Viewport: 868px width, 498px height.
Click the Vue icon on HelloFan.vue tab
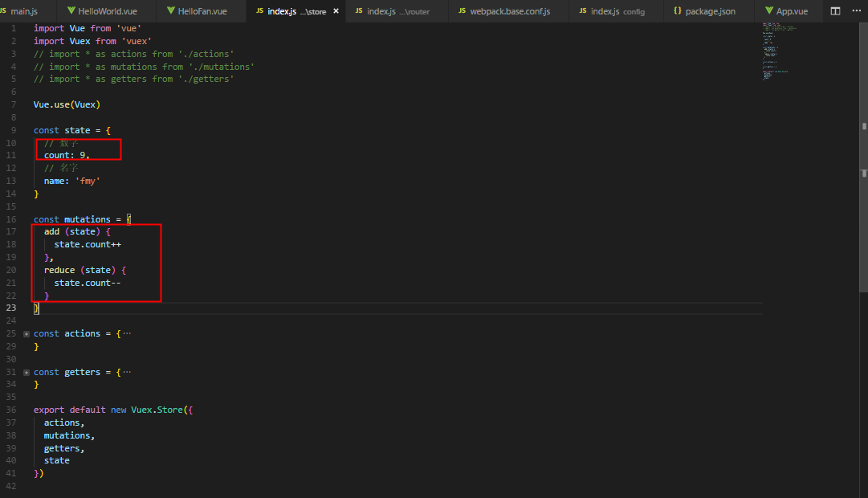click(x=171, y=10)
